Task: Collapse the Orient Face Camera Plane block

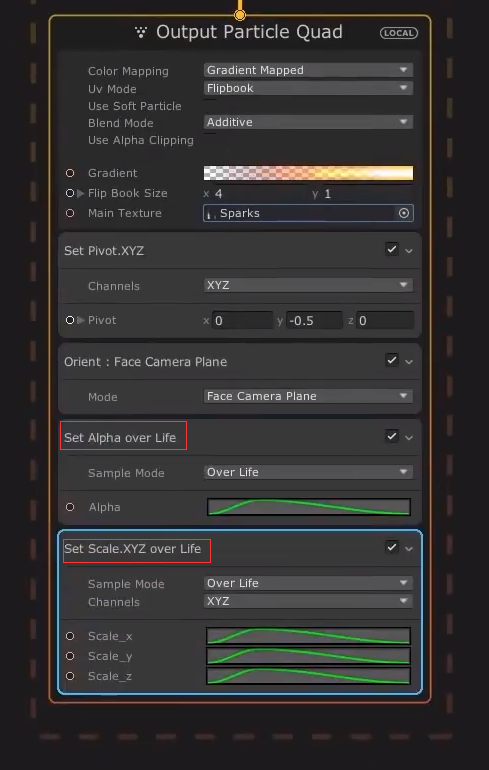Action: pyautogui.click(x=409, y=362)
